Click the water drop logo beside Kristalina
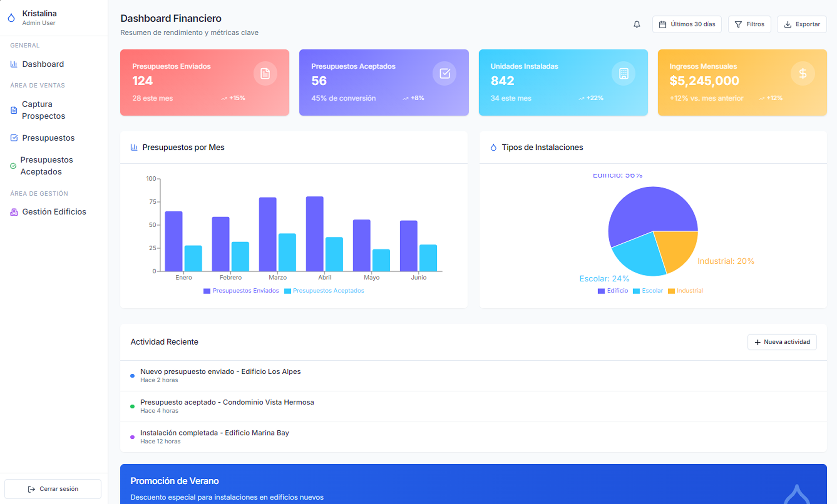This screenshot has height=504, width=837. click(11, 18)
